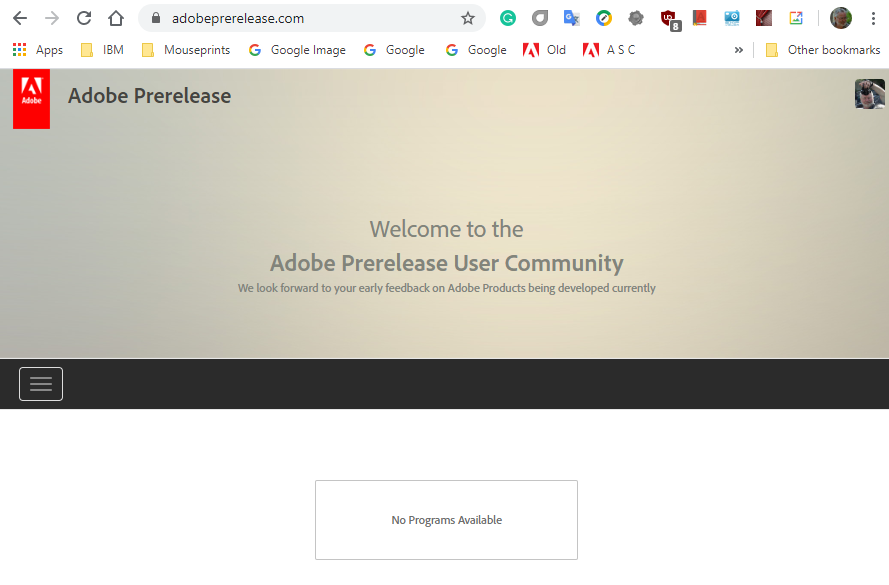Image resolution: width=889 pixels, height=585 pixels.
Task: Click the Adobe Prerelease User Community heading
Action: pyautogui.click(x=446, y=263)
